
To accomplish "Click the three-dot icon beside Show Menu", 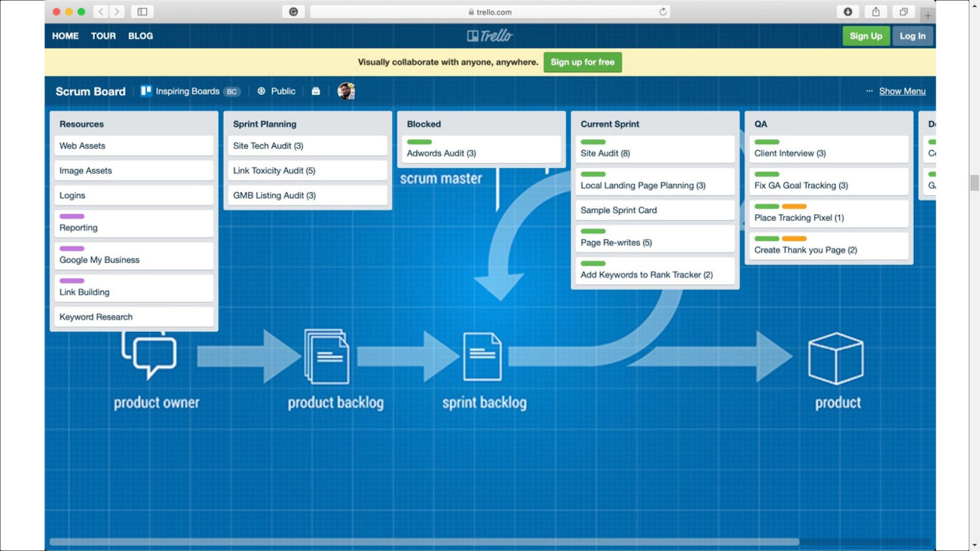I will point(869,91).
